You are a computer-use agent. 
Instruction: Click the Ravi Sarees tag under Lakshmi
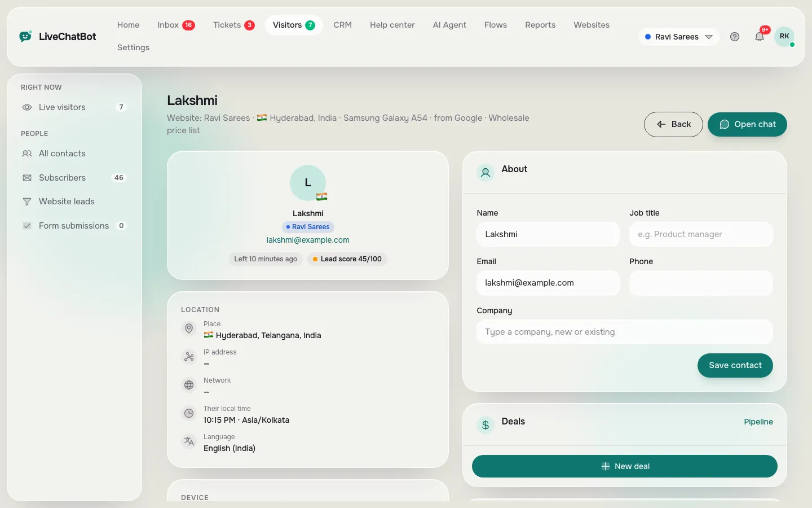(308, 227)
